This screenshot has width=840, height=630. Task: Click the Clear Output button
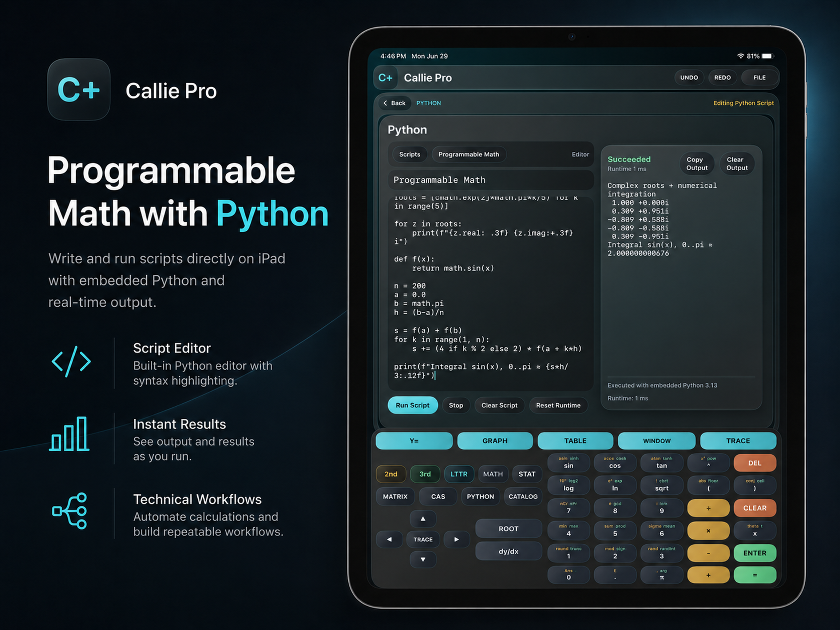(737, 164)
